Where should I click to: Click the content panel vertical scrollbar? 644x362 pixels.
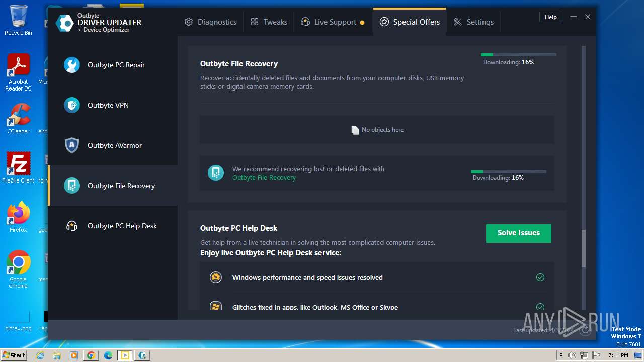[x=584, y=249]
